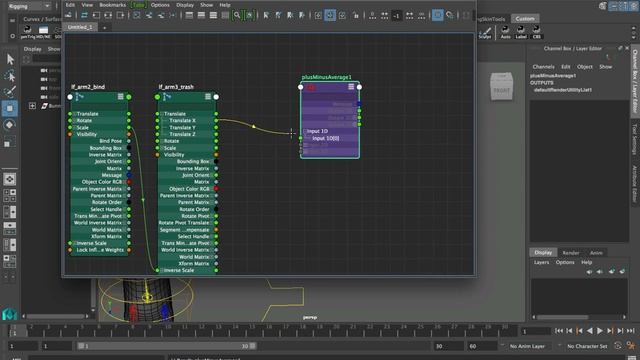Click Input 1D[0] input port on plusMinusAverage1

point(301,138)
